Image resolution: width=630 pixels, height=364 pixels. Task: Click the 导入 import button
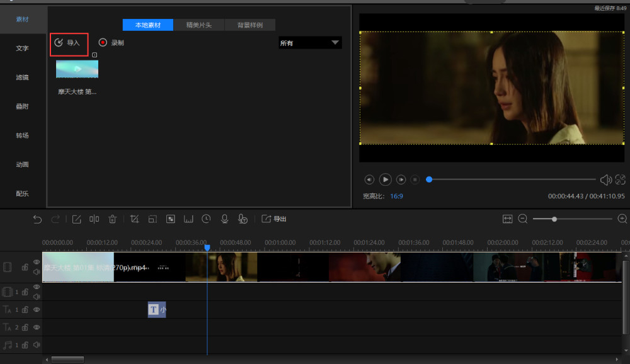69,43
